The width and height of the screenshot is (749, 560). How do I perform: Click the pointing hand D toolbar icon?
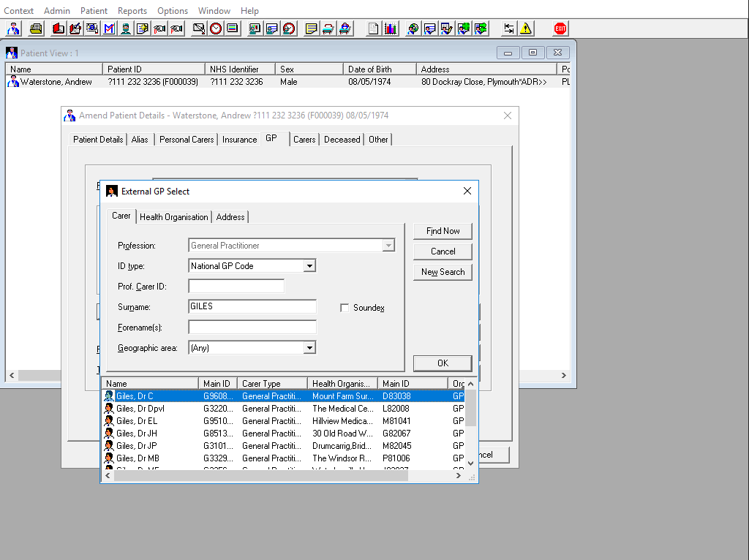click(159, 29)
